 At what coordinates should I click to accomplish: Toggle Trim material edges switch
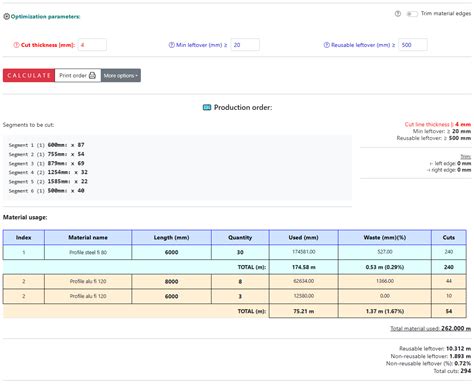(x=412, y=14)
